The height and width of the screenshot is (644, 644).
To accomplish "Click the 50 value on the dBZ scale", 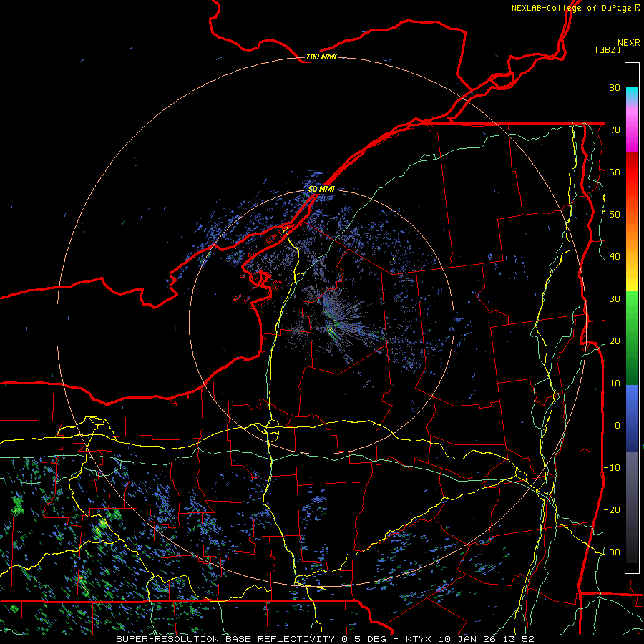I will (x=615, y=215).
